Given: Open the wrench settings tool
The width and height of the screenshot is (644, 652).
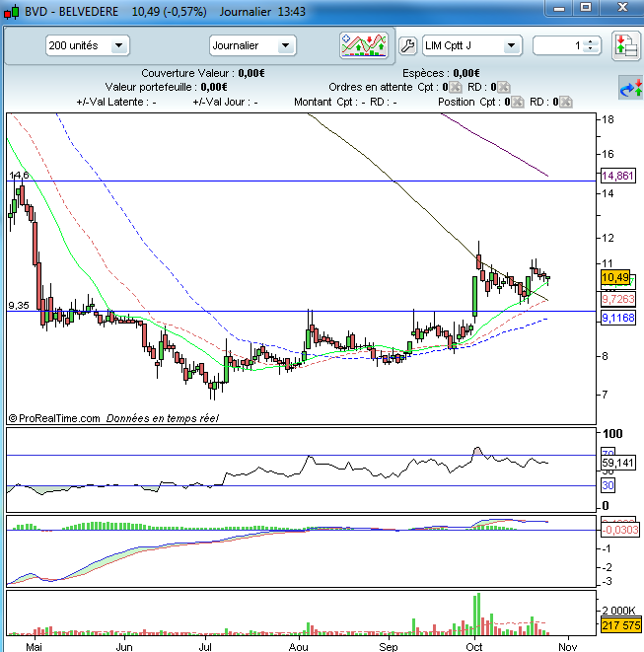Looking at the screenshot, I should pos(407,45).
